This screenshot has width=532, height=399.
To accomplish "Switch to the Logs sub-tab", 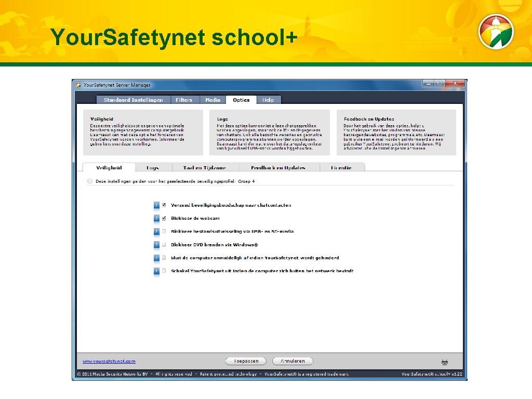I will pyautogui.click(x=153, y=168).
